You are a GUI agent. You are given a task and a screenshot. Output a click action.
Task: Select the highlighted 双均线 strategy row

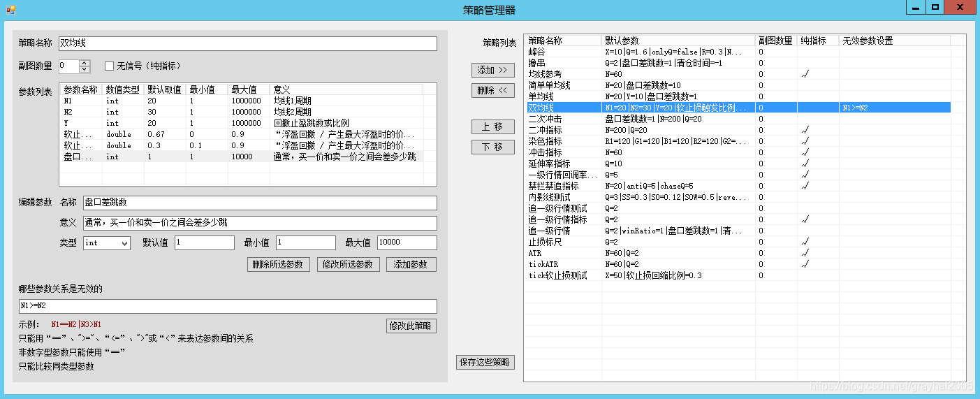point(738,108)
